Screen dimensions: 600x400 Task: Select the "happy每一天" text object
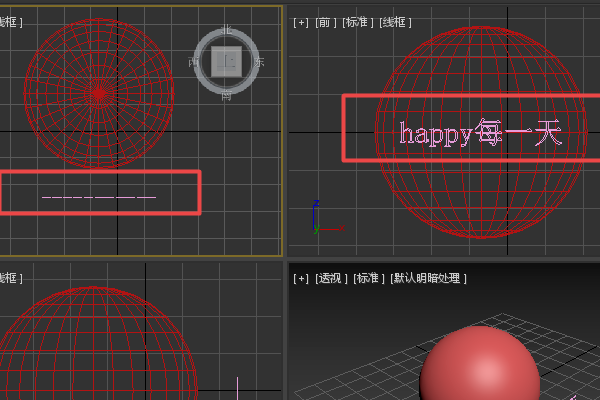point(480,133)
